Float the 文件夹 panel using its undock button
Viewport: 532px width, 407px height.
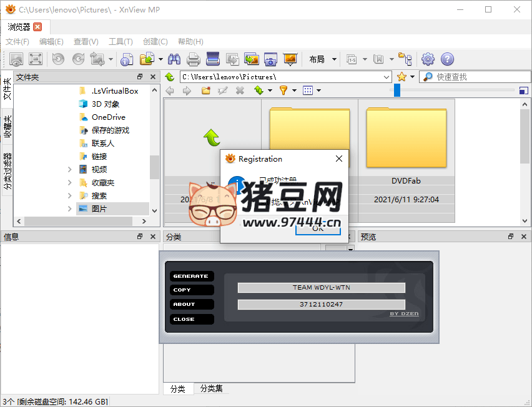click(x=140, y=77)
